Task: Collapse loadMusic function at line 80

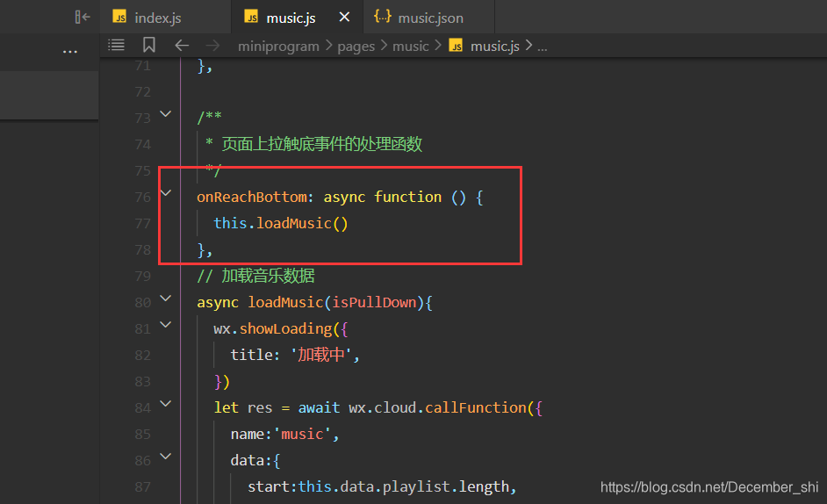Action: (166, 299)
